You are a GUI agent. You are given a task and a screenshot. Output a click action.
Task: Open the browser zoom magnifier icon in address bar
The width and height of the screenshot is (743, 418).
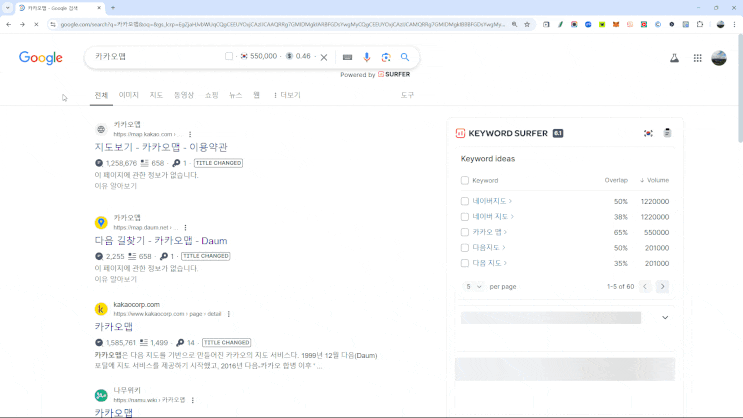514,24
